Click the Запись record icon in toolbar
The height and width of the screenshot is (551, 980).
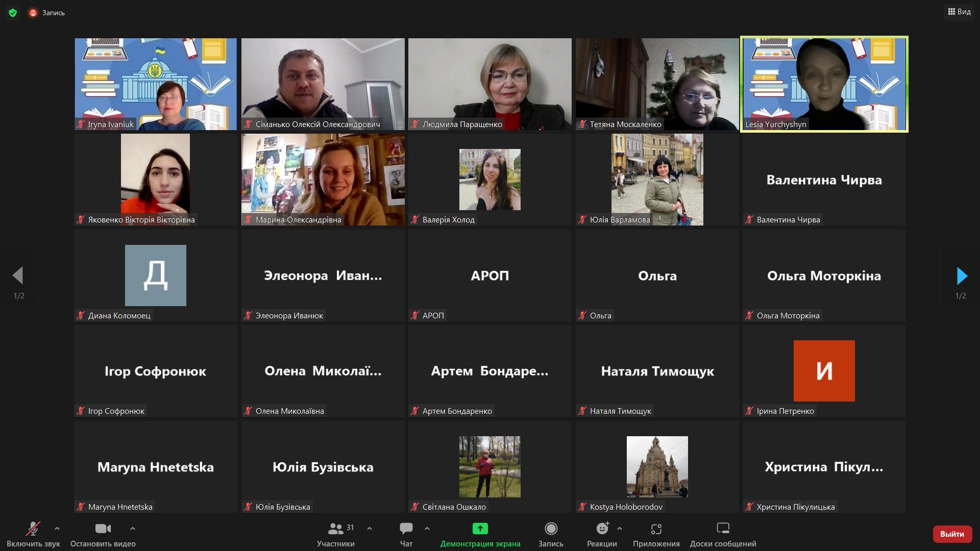551,534
